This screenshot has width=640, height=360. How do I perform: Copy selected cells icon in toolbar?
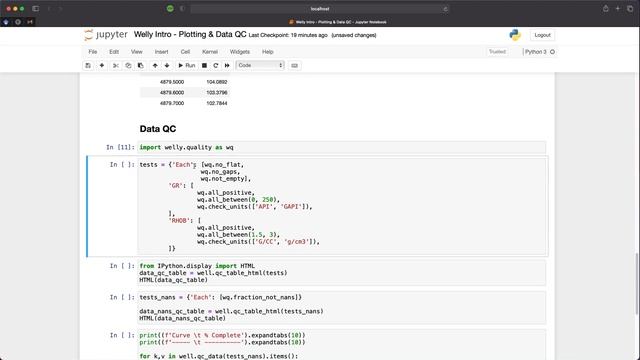point(128,65)
